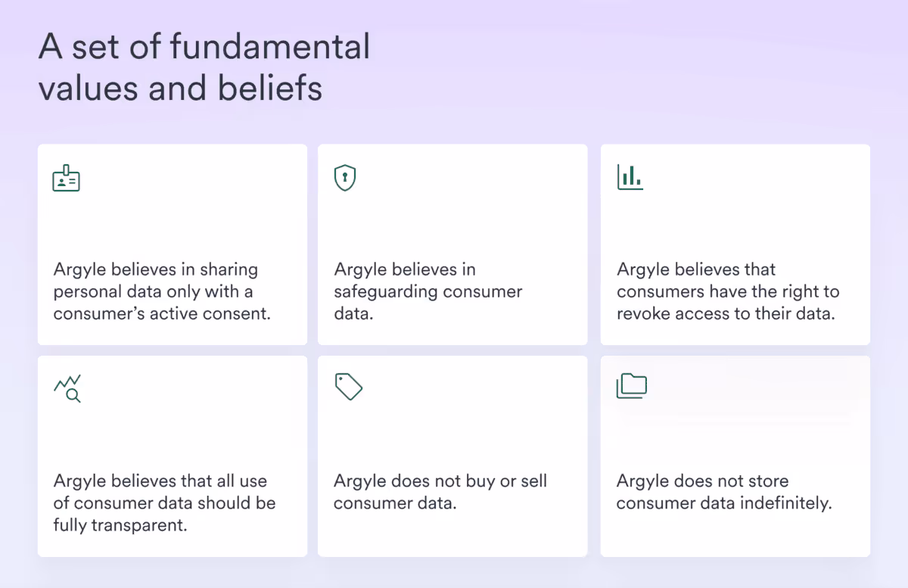Select the 'A set of fundamental values' heading
This screenshot has width=908, height=588.
click(x=204, y=67)
